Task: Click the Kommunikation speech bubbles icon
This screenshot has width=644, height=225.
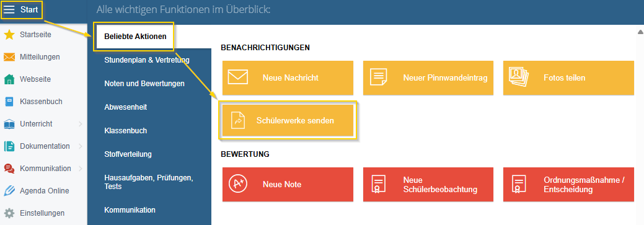Action: point(9,169)
